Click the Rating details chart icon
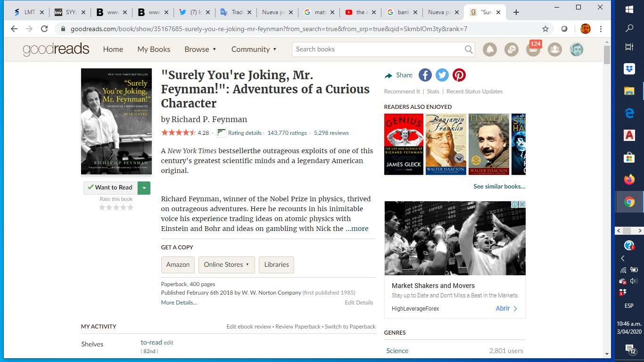 click(x=221, y=132)
